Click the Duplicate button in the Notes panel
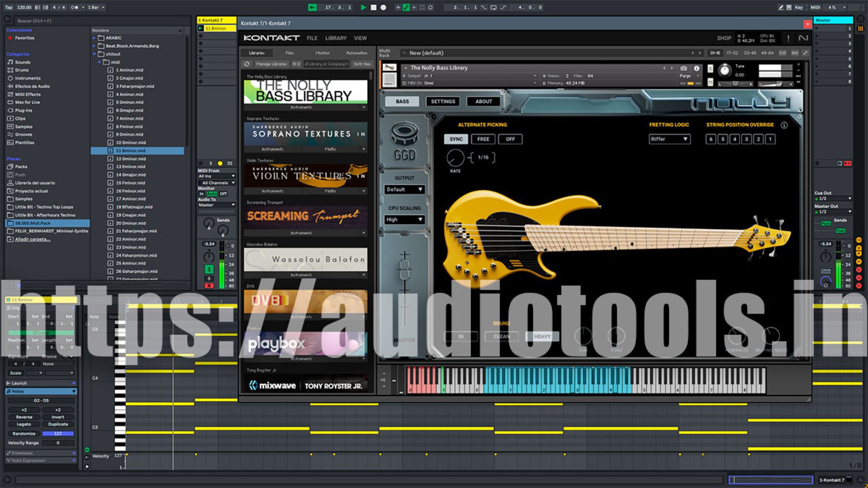The height and width of the screenshot is (488, 868). point(58,424)
